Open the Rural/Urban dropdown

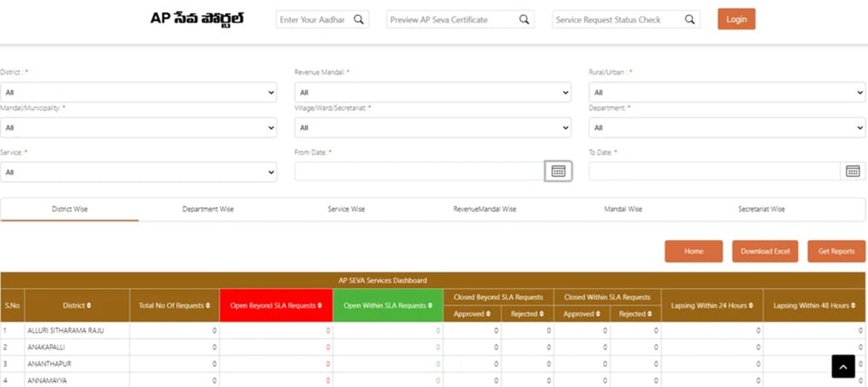tap(726, 93)
